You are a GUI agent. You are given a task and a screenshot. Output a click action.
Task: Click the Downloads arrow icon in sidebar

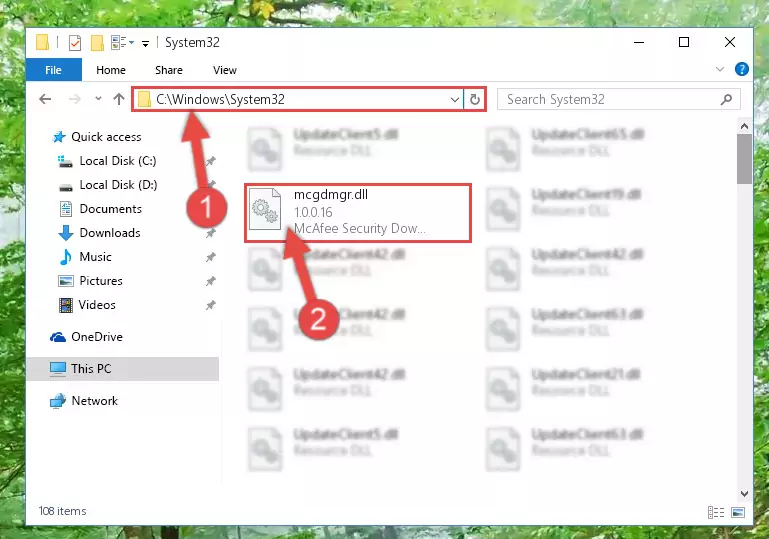66,233
